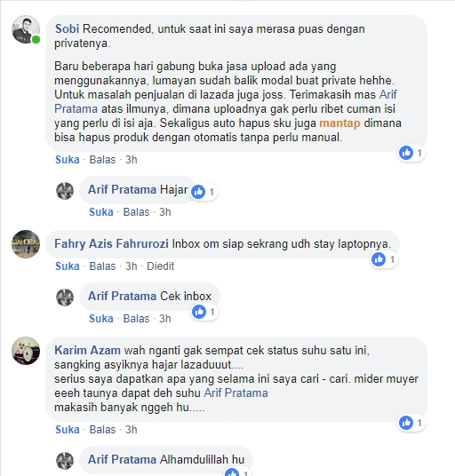Like Sobi's comment with Suka

click(x=68, y=160)
